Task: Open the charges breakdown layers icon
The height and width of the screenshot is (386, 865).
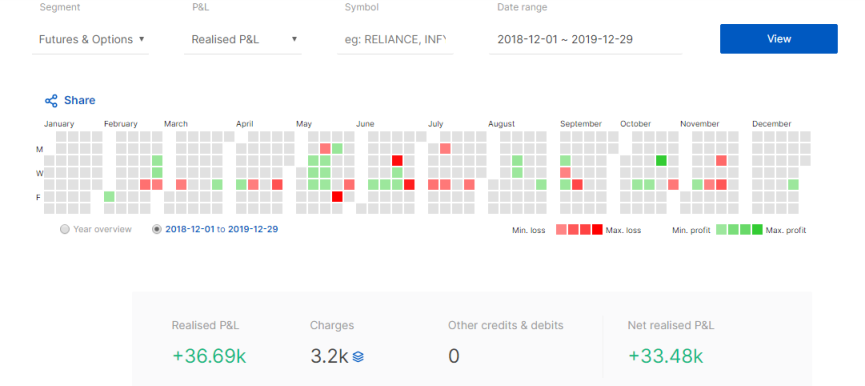Action: pos(358,357)
